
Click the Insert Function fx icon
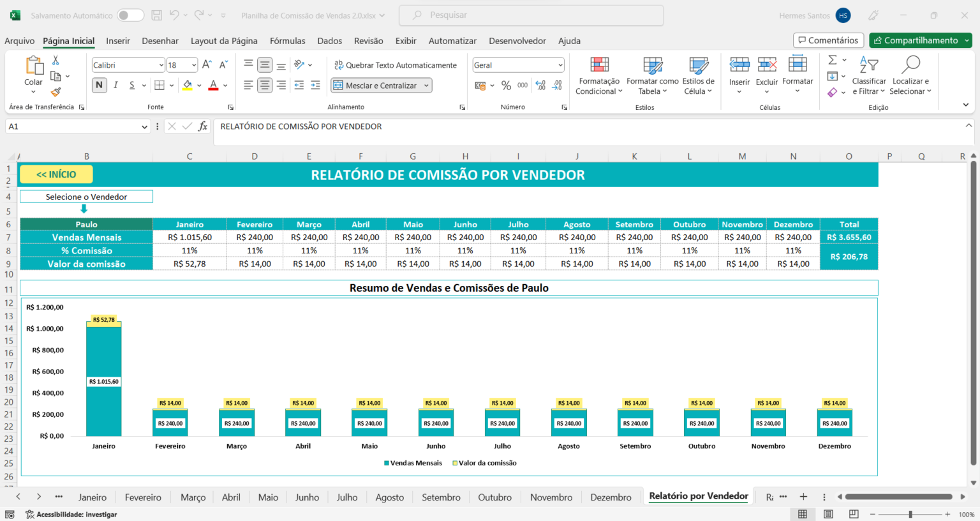tap(203, 126)
